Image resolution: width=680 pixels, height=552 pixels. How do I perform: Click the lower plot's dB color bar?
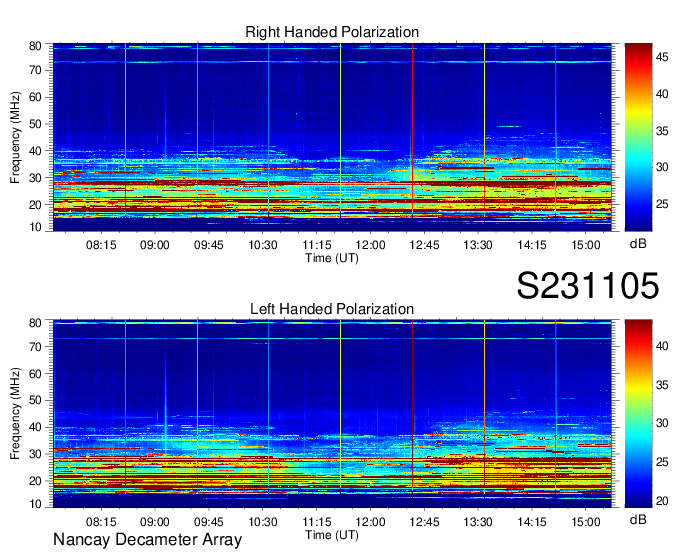[x=638, y=414]
